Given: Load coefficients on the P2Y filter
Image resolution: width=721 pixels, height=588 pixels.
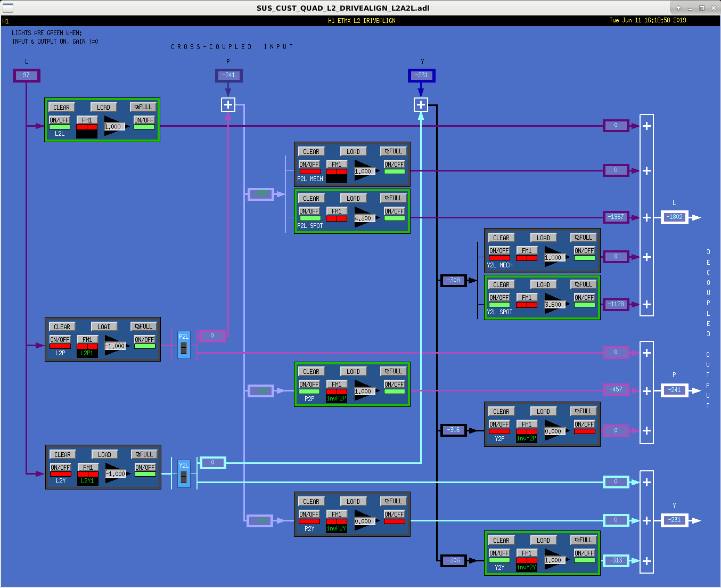Looking at the screenshot, I should (x=353, y=501).
